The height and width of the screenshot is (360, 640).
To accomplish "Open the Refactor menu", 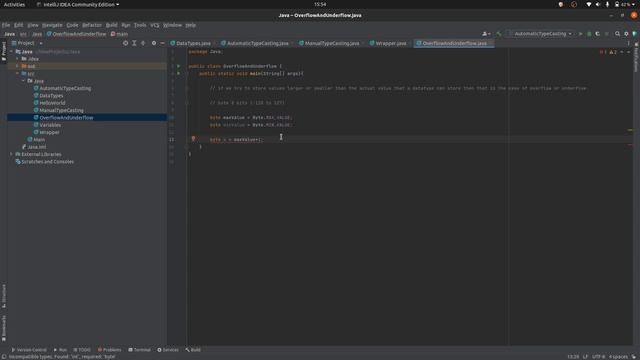I will pyautogui.click(x=92, y=25).
